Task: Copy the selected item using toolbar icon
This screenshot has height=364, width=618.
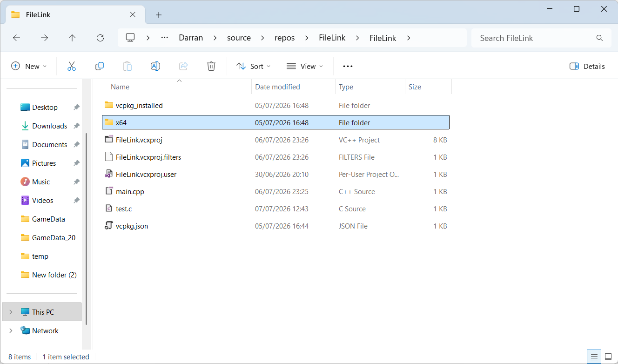Action: click(100, 66)
